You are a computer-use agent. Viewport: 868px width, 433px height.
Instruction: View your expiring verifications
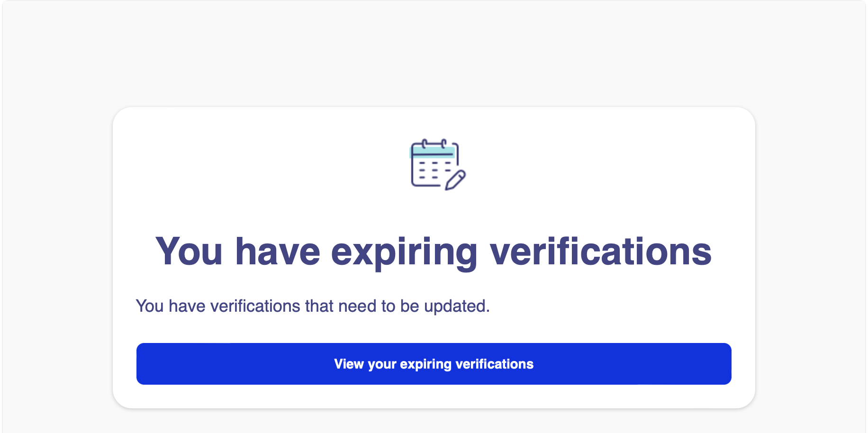point(434,364)
